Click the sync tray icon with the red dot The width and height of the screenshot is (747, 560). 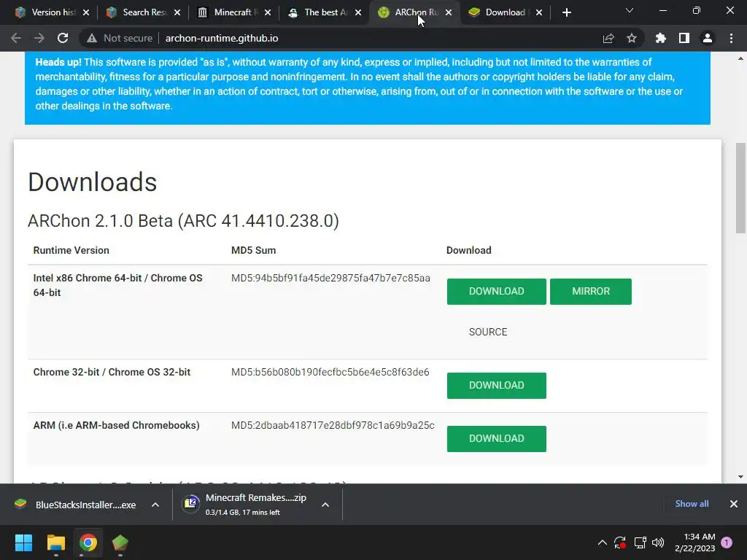620,542
